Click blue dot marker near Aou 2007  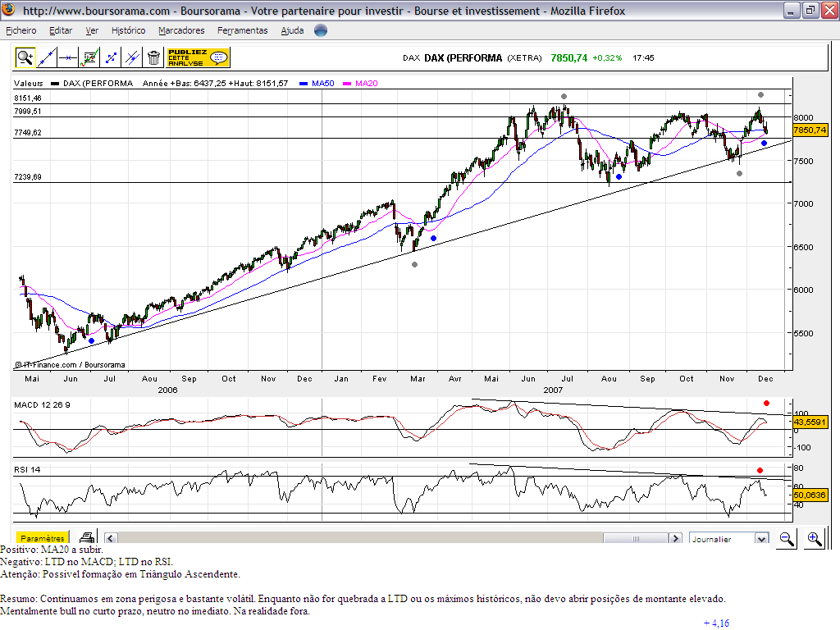pyautogui.click(x=619, y=177)
